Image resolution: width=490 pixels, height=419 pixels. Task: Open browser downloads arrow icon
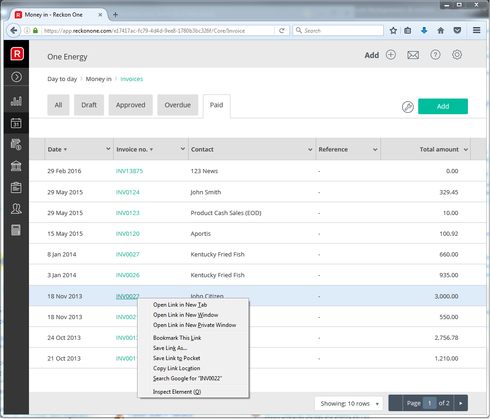[424, 31]
